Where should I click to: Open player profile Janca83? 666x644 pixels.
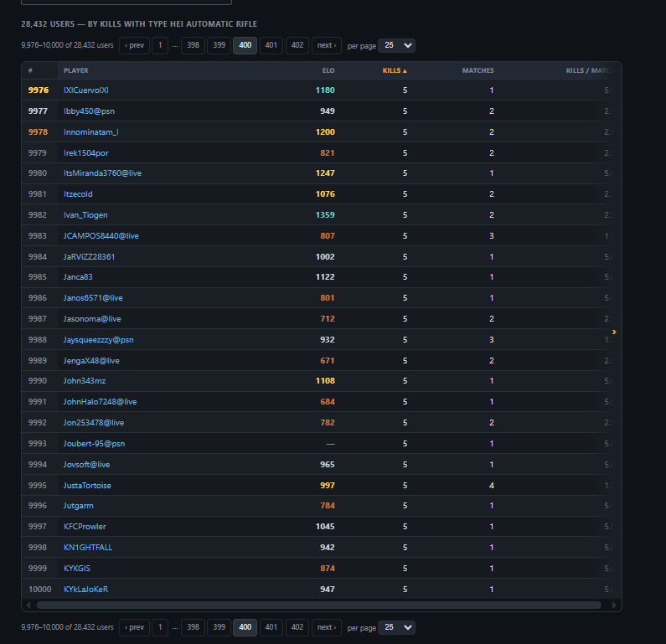click(x=78, y=277)
